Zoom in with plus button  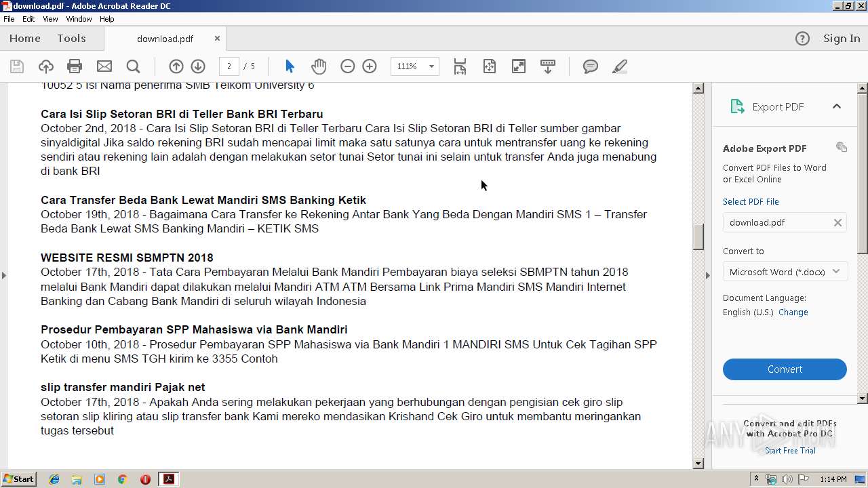coord(370,66)
